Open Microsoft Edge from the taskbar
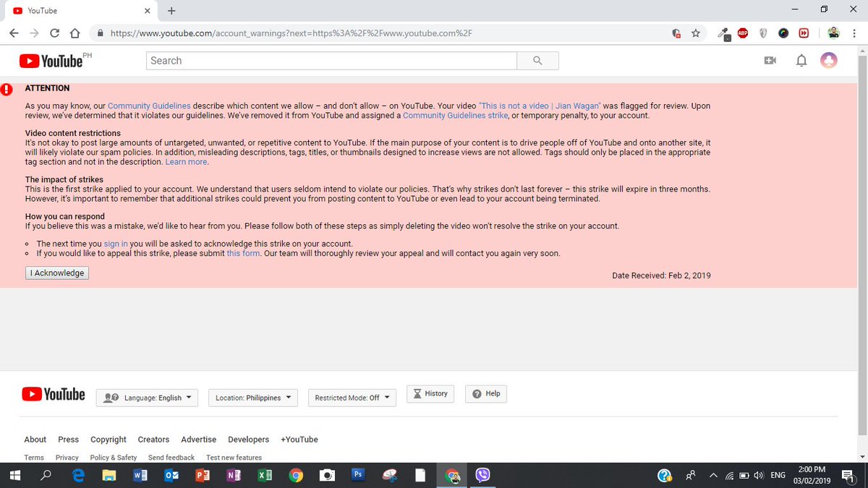Image resolution: width=868 pixels, height=488 pixels. [79, 475]
